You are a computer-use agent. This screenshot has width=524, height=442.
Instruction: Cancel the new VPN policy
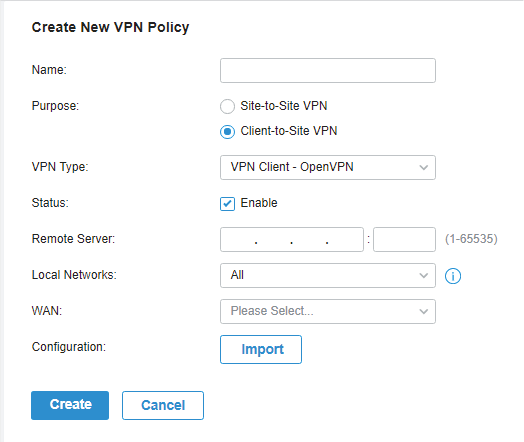point(163,405)
